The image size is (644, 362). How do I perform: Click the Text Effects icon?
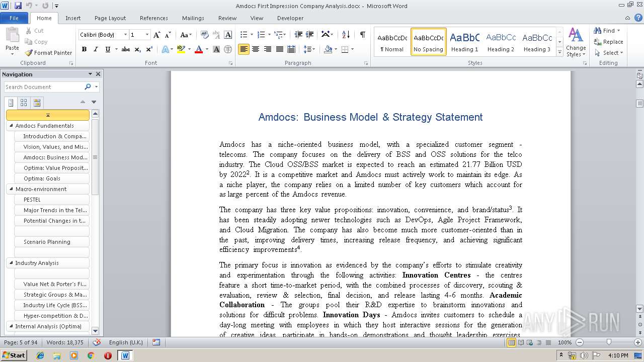(165, 49)
